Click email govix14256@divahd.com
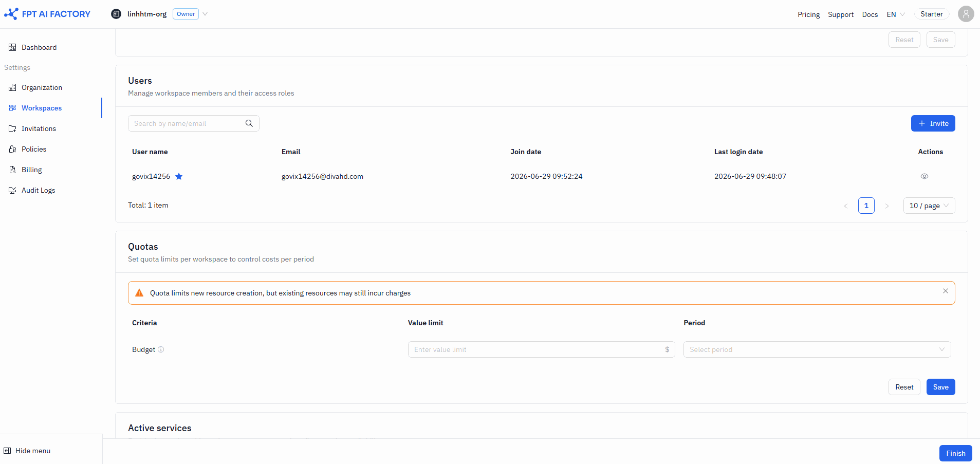The height and width of the screenshot is (464, 980). (x=322, y=176)
